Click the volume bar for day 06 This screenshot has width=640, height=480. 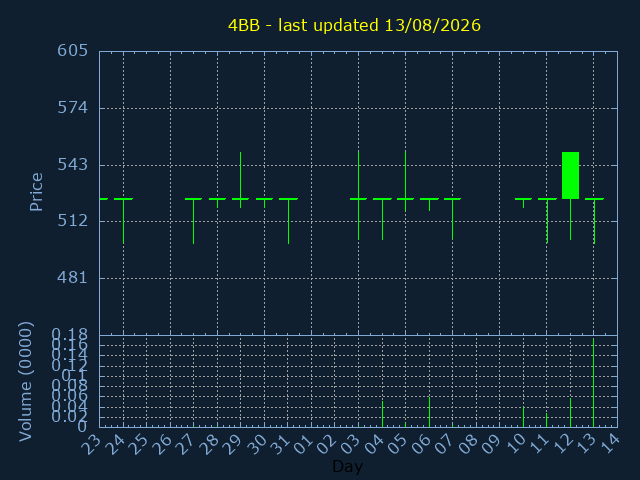[429, 412]
